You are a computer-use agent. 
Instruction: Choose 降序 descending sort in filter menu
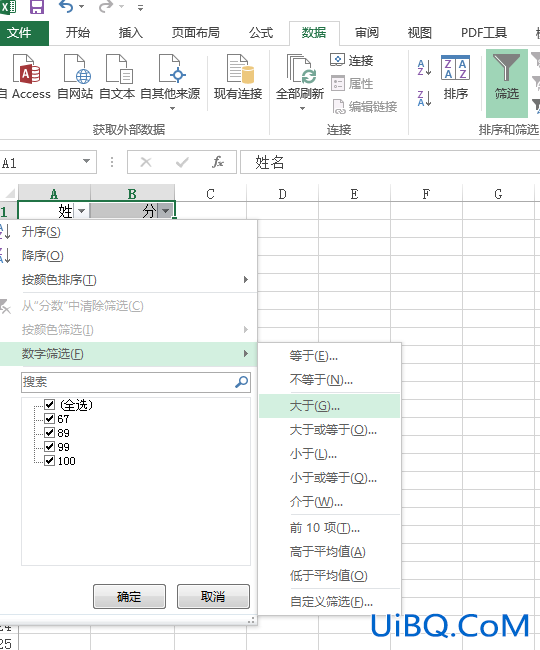coord(128,256)
